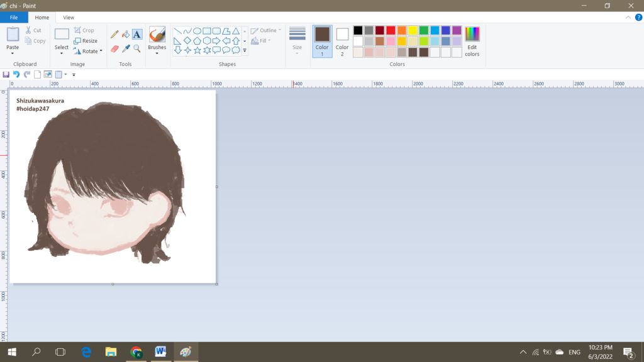Choose the Rounded rectangular callout shape
Image resolution: width=644 pixels, height=362 pixels.
216,50
